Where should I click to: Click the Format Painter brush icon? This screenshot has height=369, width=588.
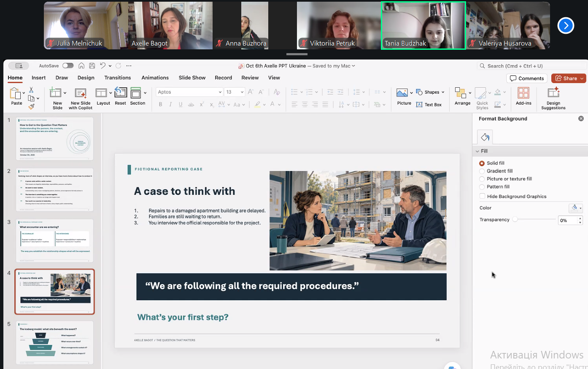tap(31, 106)
